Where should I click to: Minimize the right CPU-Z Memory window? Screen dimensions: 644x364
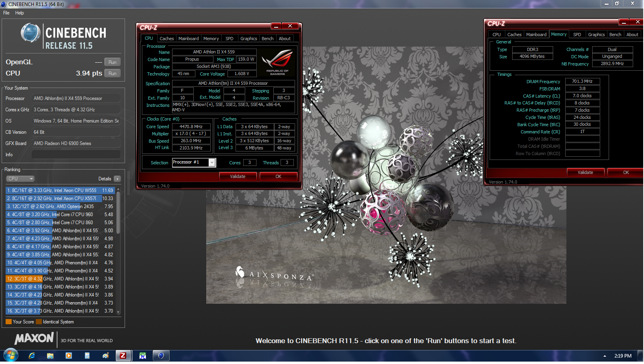[x=624, y=22]
